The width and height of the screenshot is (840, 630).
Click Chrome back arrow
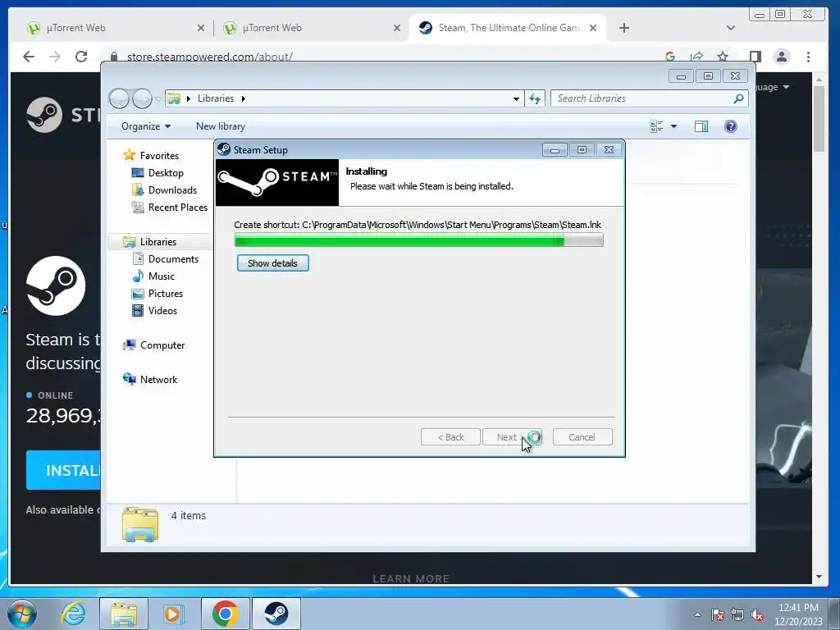(x=29, y=57)
